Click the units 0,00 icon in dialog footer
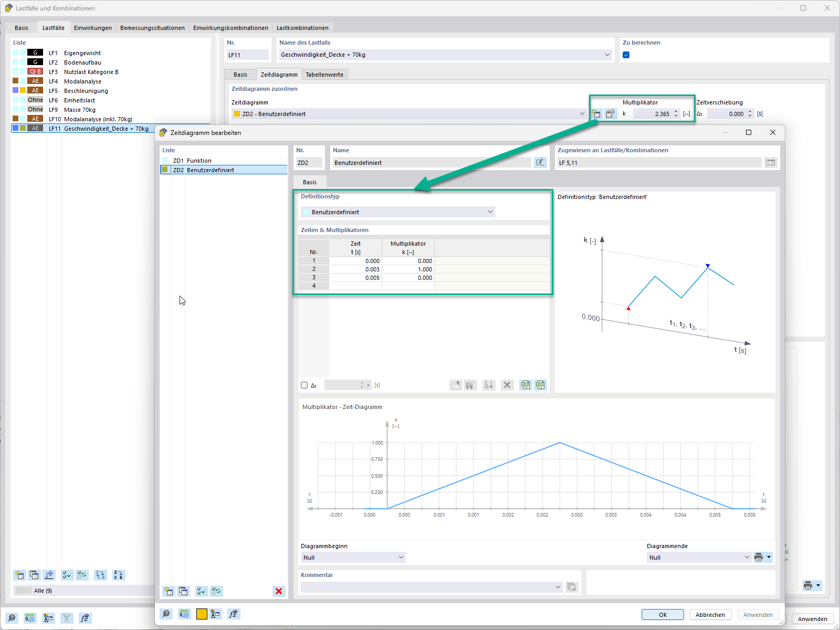 point(184,614)
